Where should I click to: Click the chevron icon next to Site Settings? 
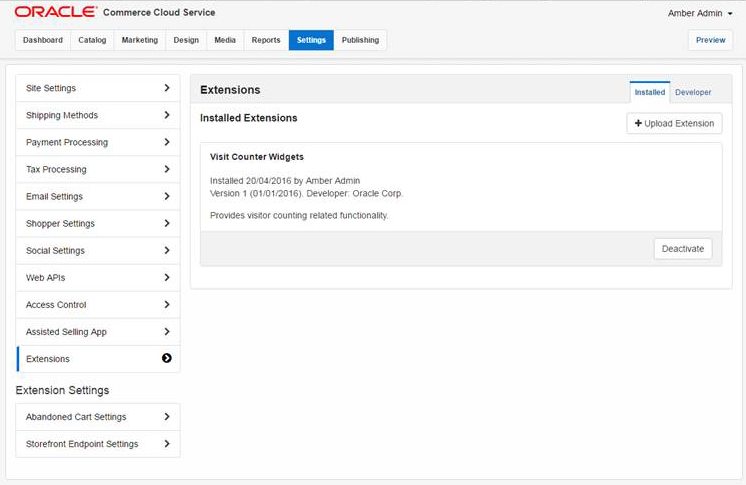click(166, 88)
